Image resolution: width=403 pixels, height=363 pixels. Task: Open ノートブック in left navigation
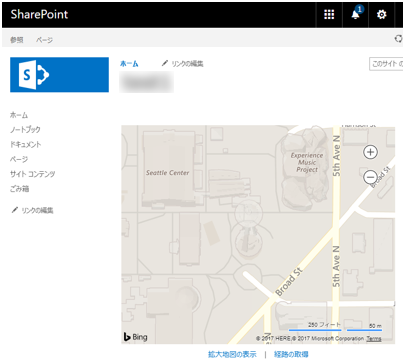(25, 130)
